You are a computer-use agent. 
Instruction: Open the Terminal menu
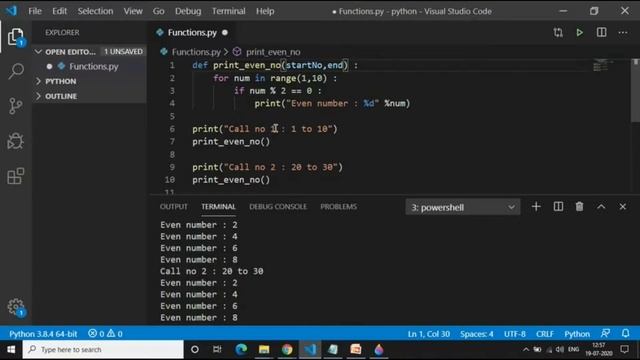point(229,11)
